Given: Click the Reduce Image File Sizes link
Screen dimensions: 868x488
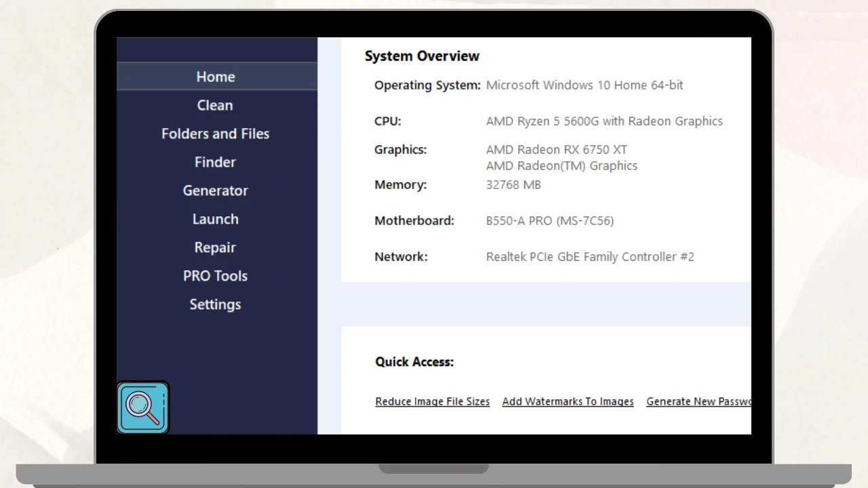Looking at the screenshot, I should pyautogui.click(x=432, y=401).
